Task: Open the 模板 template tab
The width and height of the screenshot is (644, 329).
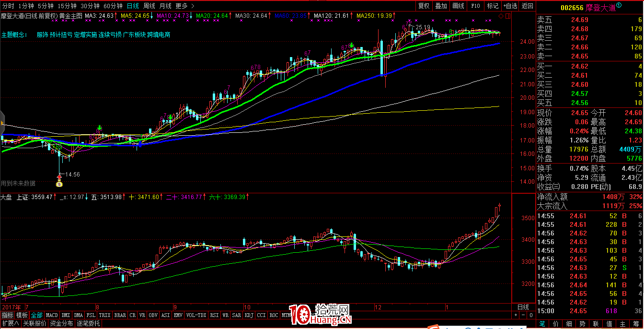Action: (x=22, y=315)
